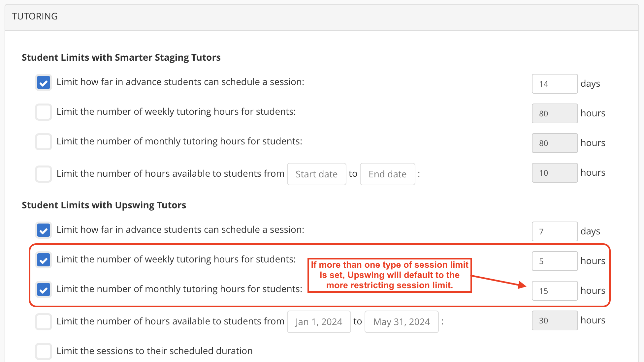Uncheck Upswing weekly tutoring hours limit

click(44, 260)
